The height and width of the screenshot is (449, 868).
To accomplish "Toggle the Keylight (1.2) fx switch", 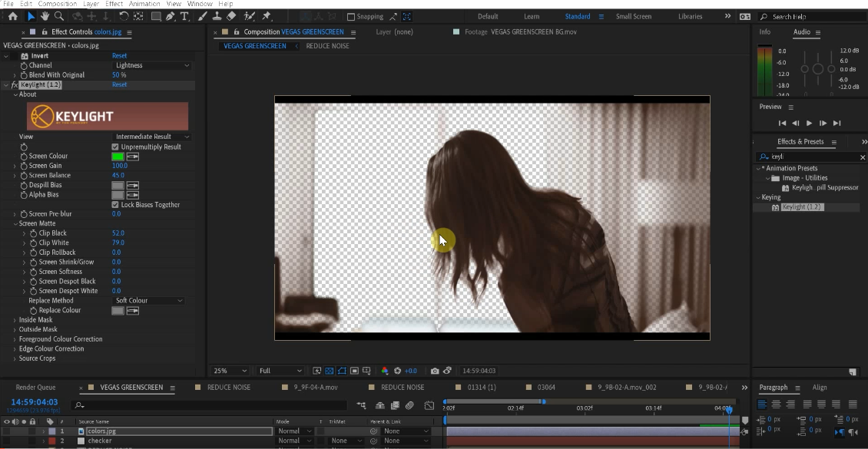I will [15, 85].
